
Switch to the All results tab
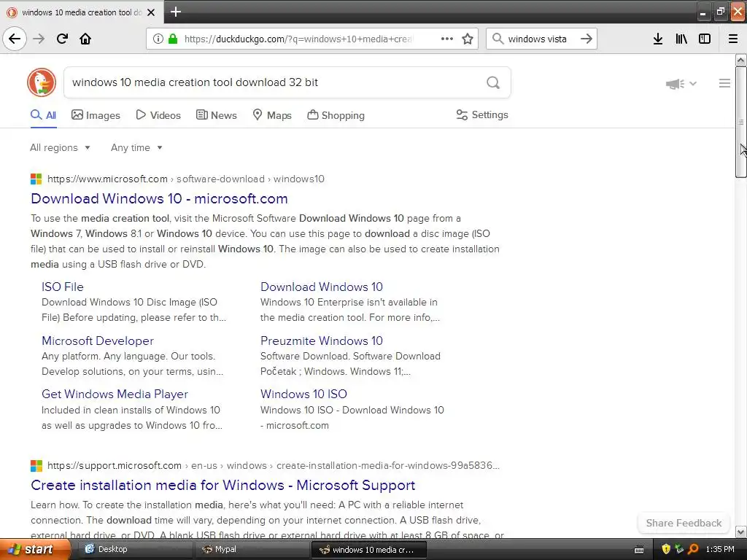[x=43, y=115]
